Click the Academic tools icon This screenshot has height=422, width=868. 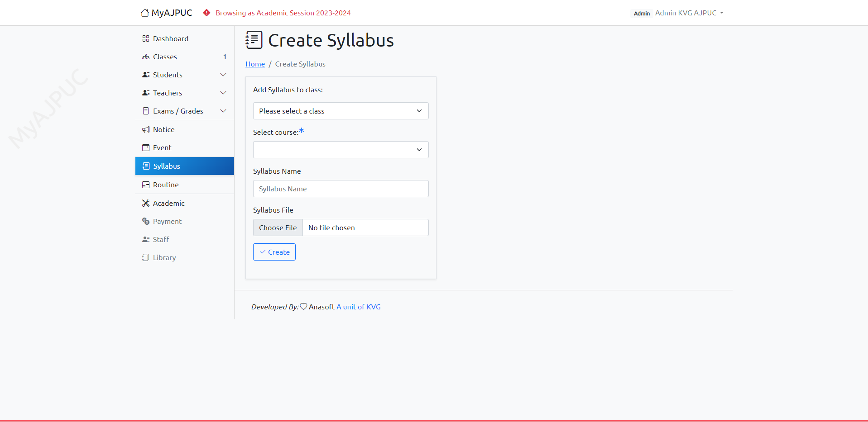[146, 203]
